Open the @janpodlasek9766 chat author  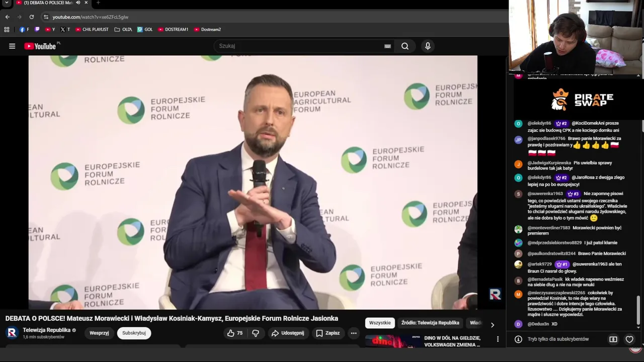point(546,138)
